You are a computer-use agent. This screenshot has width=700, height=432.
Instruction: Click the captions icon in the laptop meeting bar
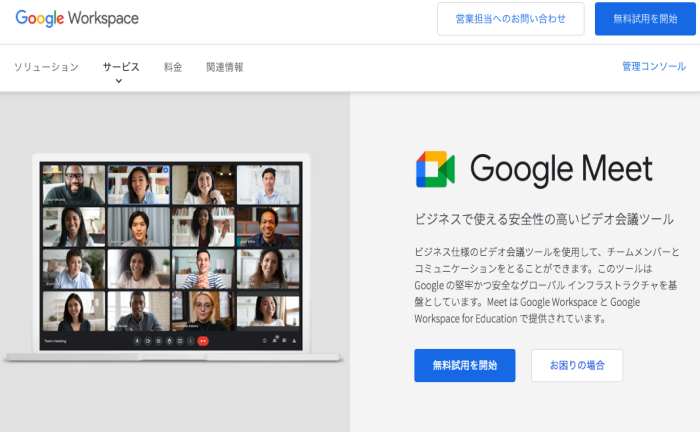158,341
